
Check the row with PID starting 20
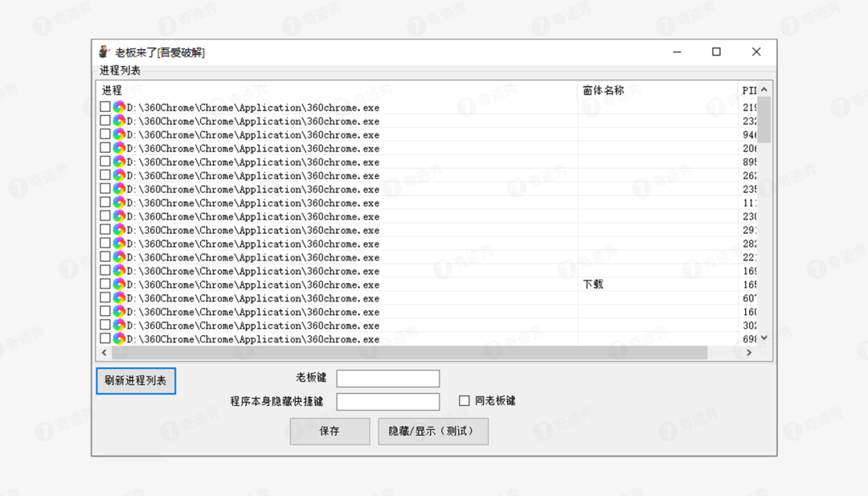pyautogui.click(x=105, y=148)
